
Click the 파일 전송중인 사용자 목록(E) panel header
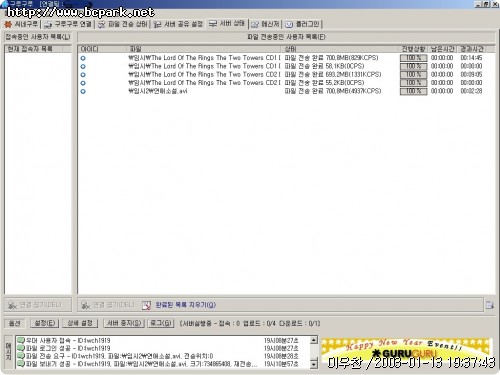point(286,37)
